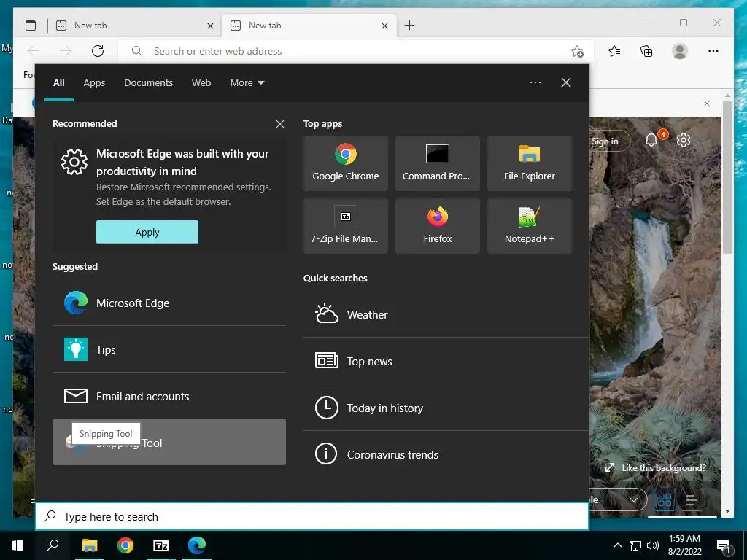Open the Windows Start menu
Image resolution: width=747 pixels, height=560 pixels.
pos(18,545)
